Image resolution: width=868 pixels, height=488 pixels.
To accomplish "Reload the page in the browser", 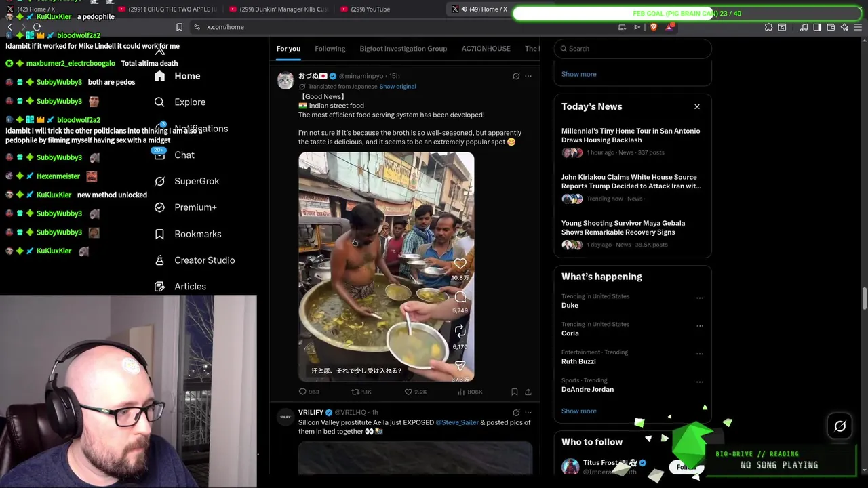I will [x=37, y=27].
